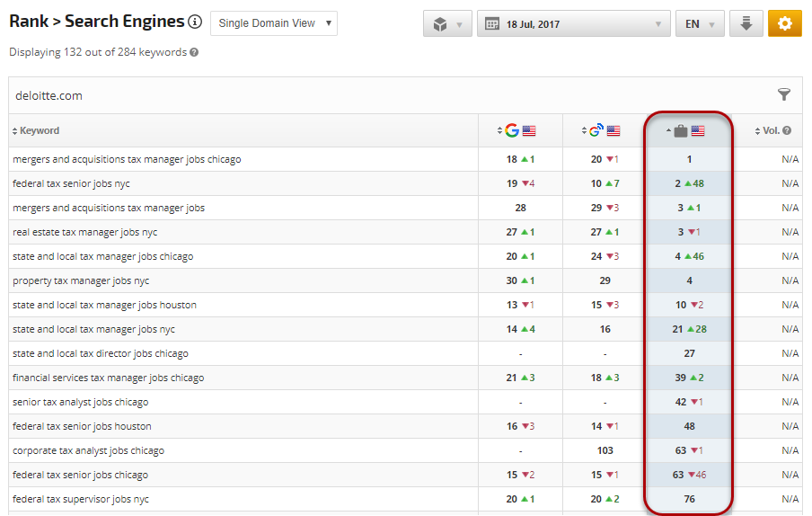Open settings with the orange gear button
The height and width of the screenshot is (516, 812).
pos(784,24)
